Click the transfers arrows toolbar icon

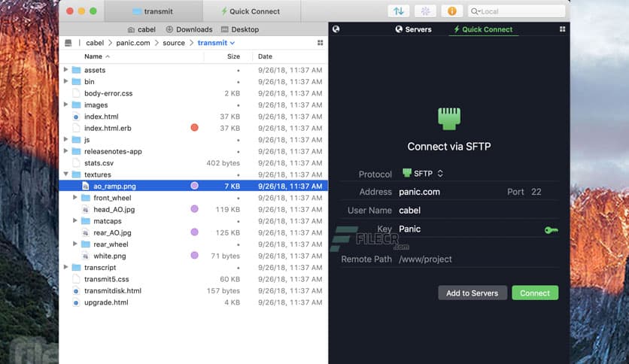pyautogui.click(x=400, y=11)
